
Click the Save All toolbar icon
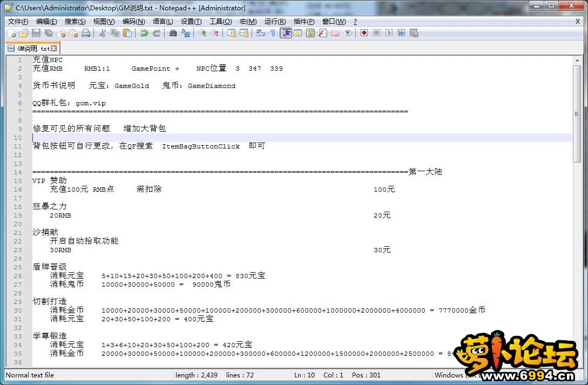49,33
